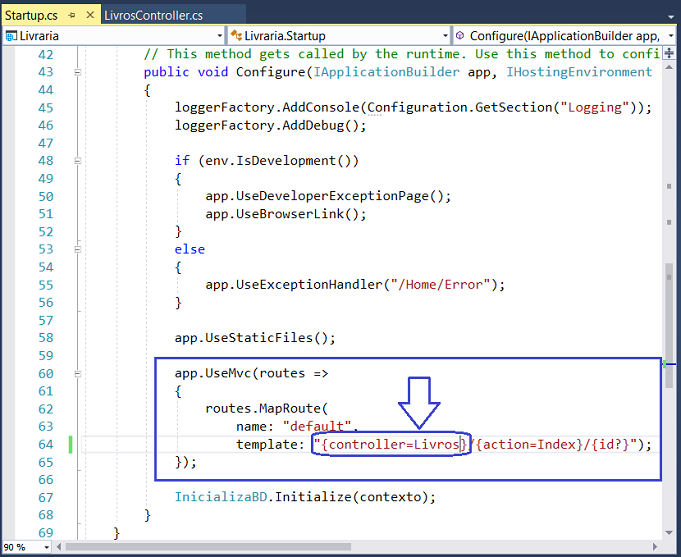Pin the Startup.cs tab
Image resolution: width=681 pixels, height=557 pixels.
coord(72,15)
